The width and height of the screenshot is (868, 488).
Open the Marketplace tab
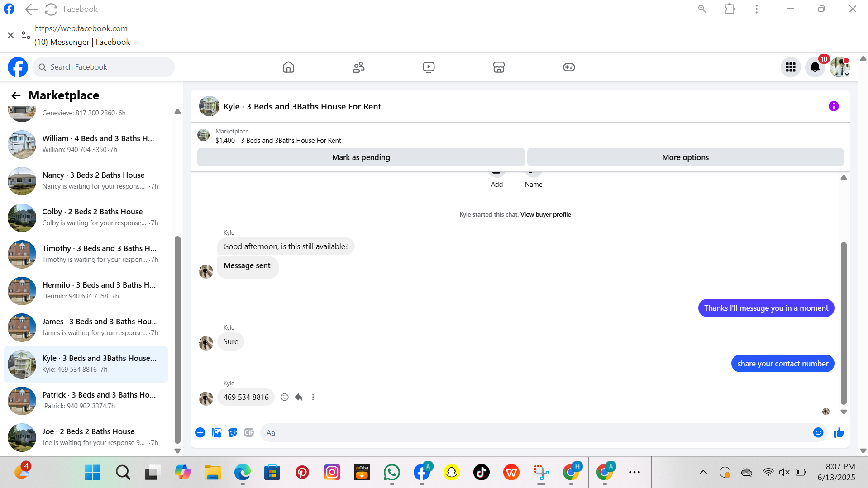(499, 67)
